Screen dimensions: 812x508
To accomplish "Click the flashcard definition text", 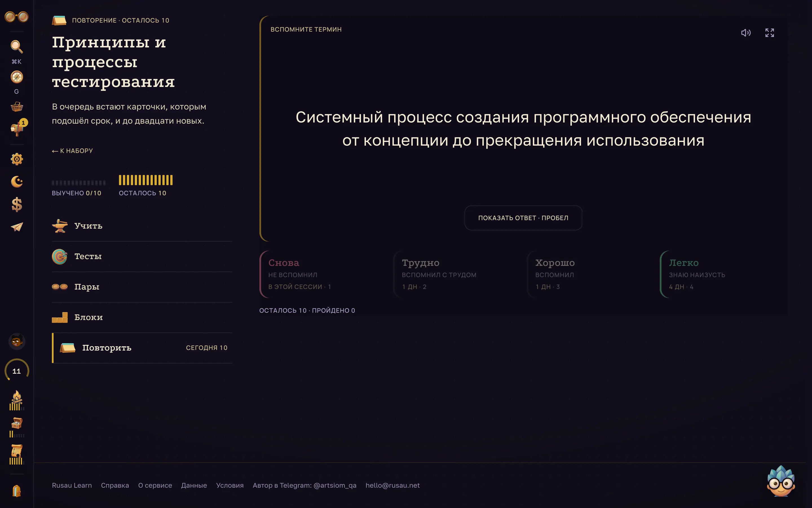I will tap(523, 129).
